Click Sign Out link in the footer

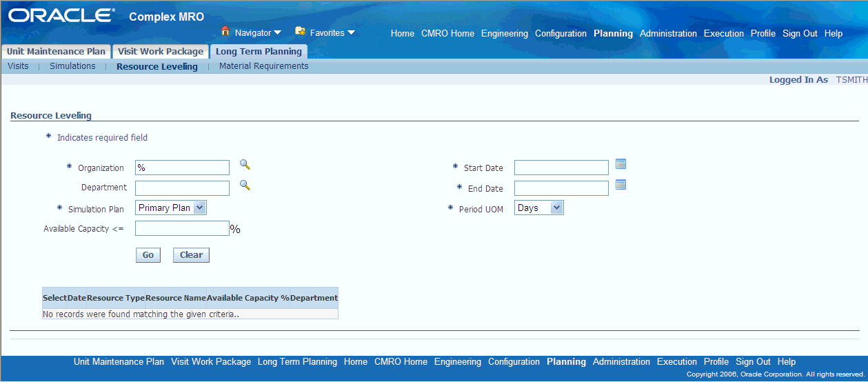coord(754,361)
